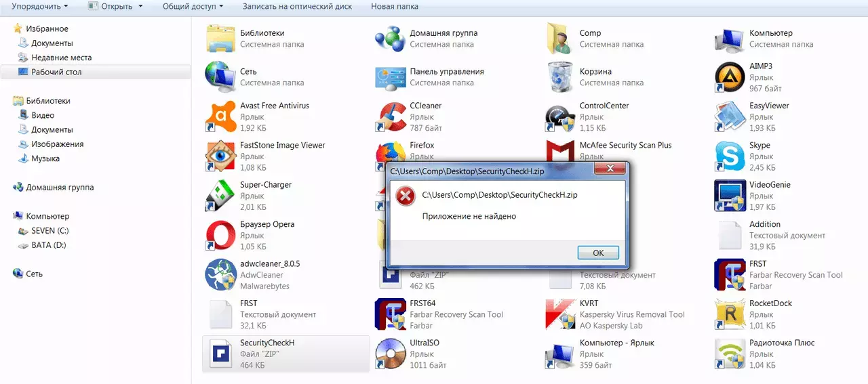Open Документы under Избранное

(52, 43)
